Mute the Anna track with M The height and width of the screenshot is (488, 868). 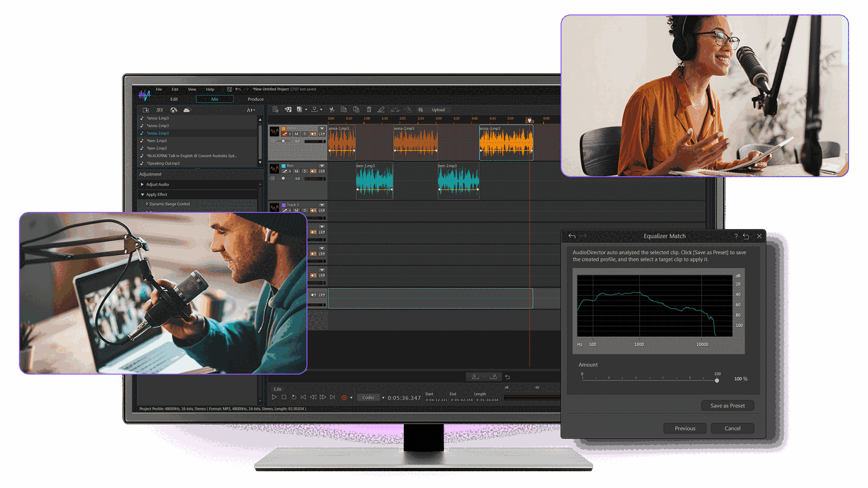tap(297, 134)
